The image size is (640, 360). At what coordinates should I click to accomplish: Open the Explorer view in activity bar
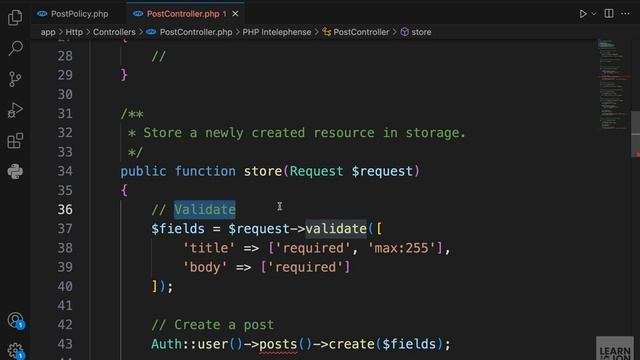point(15,17)
